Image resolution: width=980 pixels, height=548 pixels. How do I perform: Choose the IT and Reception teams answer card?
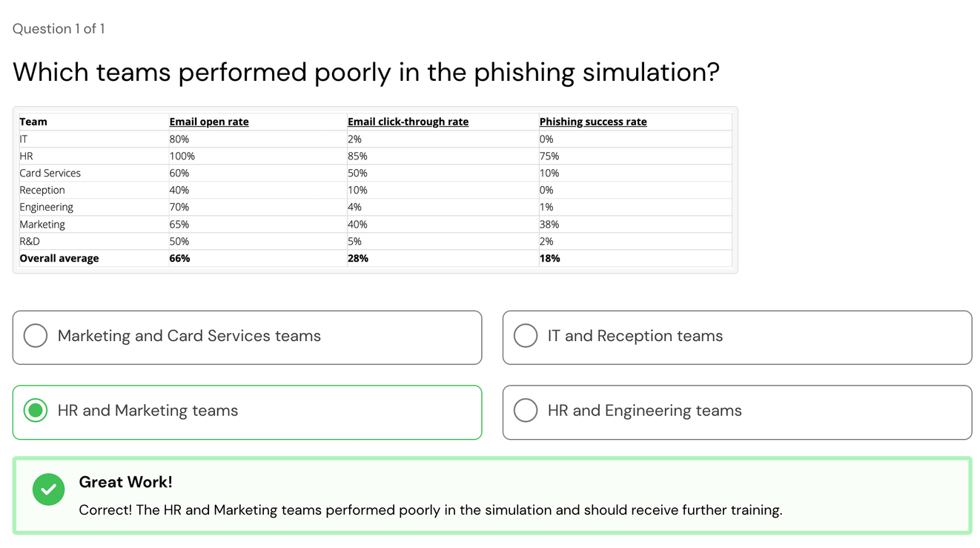pyautogui.click(x=737, y=337)
